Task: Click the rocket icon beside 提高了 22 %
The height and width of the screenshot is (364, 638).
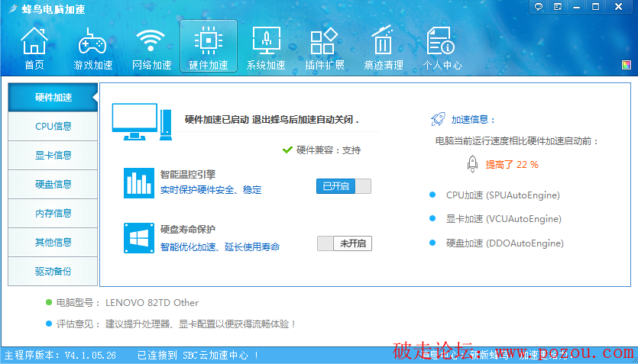Action: pos(472,164)
